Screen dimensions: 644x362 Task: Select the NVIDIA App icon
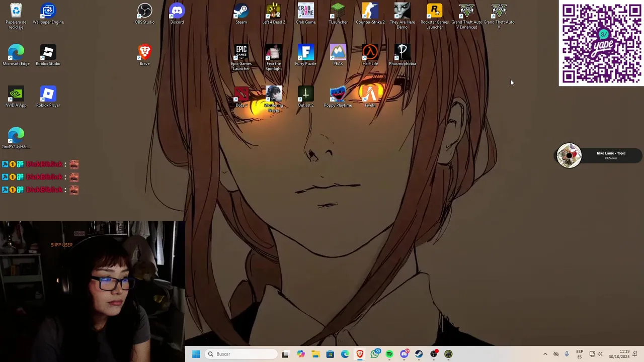coord(16,97)
